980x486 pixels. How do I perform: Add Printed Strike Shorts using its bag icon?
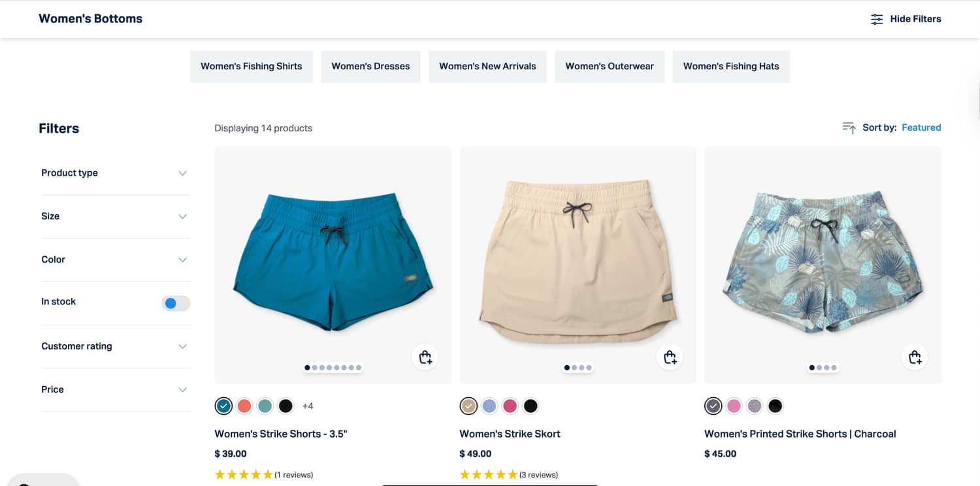(x=914, y=357)
